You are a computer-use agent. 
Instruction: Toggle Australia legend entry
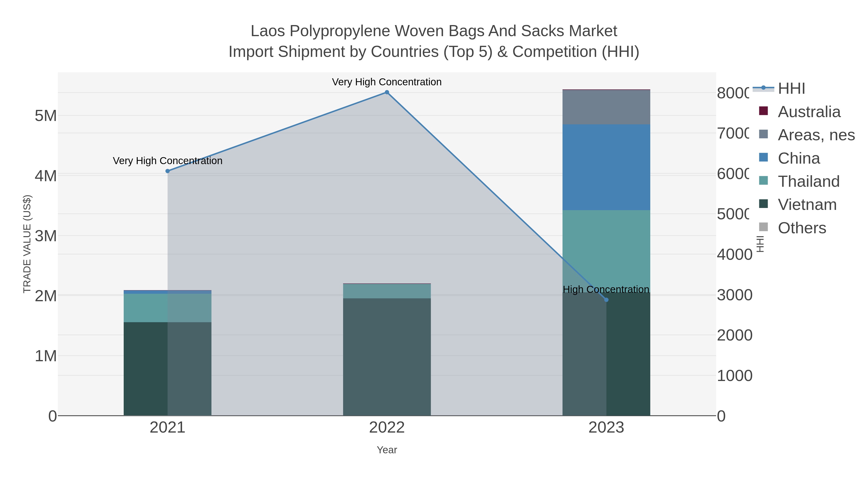pyautogui.click(x=800, y=112)
